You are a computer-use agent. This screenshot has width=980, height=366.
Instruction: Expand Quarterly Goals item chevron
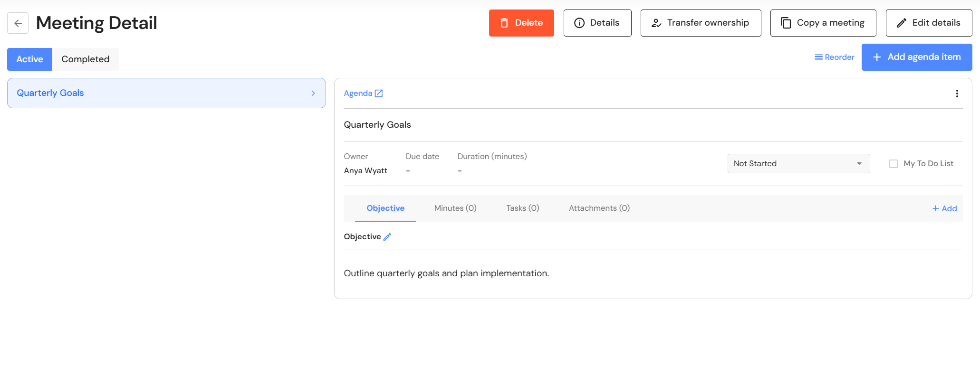coord(313,93)
